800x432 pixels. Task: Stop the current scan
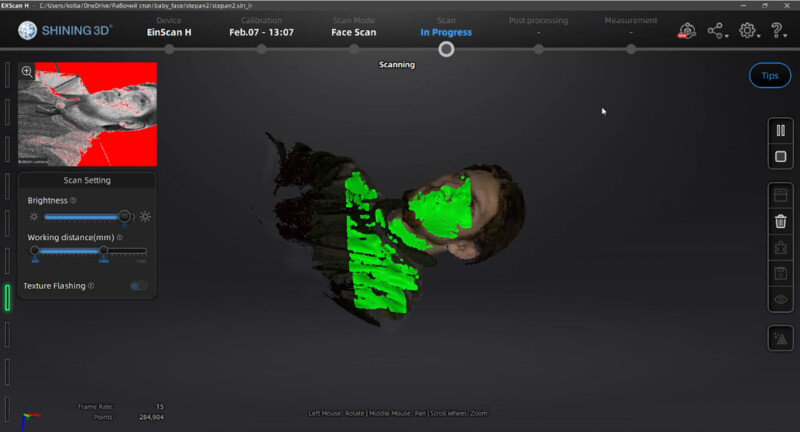pos(781,157)
